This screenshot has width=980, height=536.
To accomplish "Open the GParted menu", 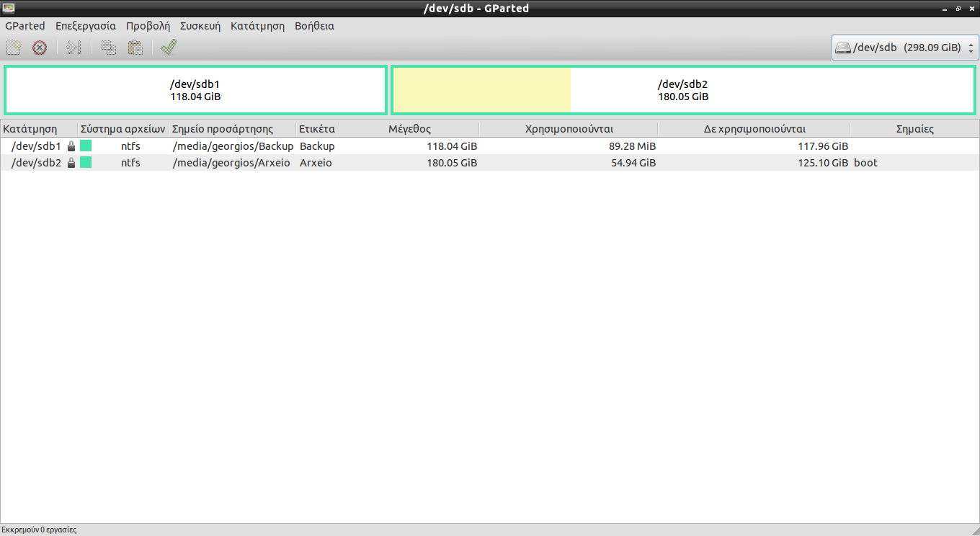I will click(25, 26).
